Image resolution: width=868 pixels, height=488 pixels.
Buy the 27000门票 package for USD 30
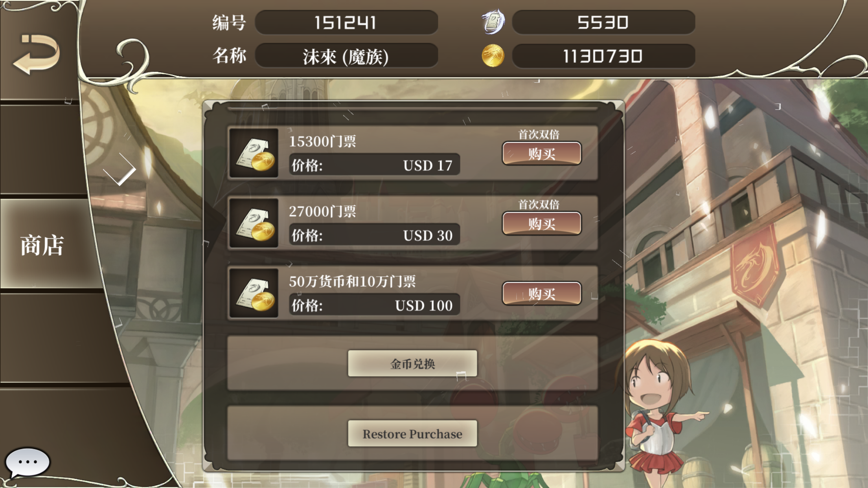[542, 223]
